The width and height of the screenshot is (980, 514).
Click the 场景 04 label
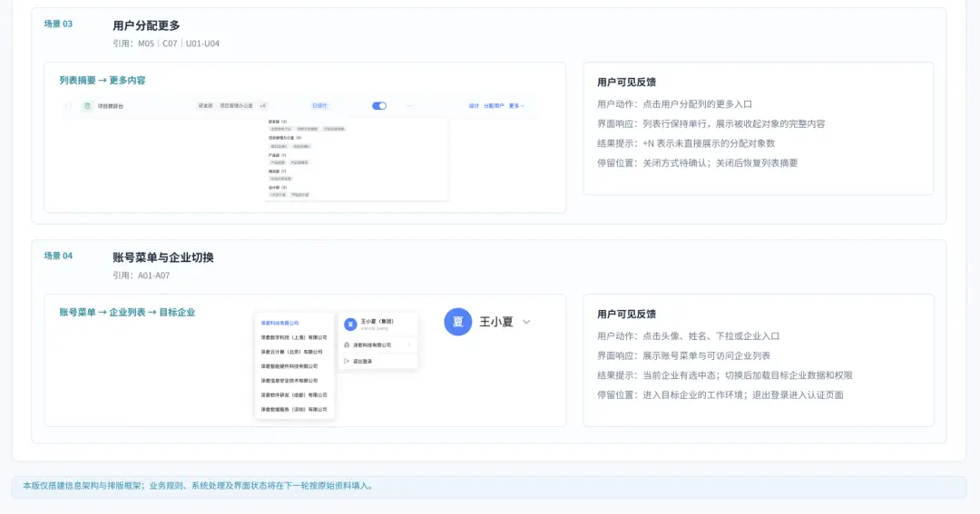[58, 256]
